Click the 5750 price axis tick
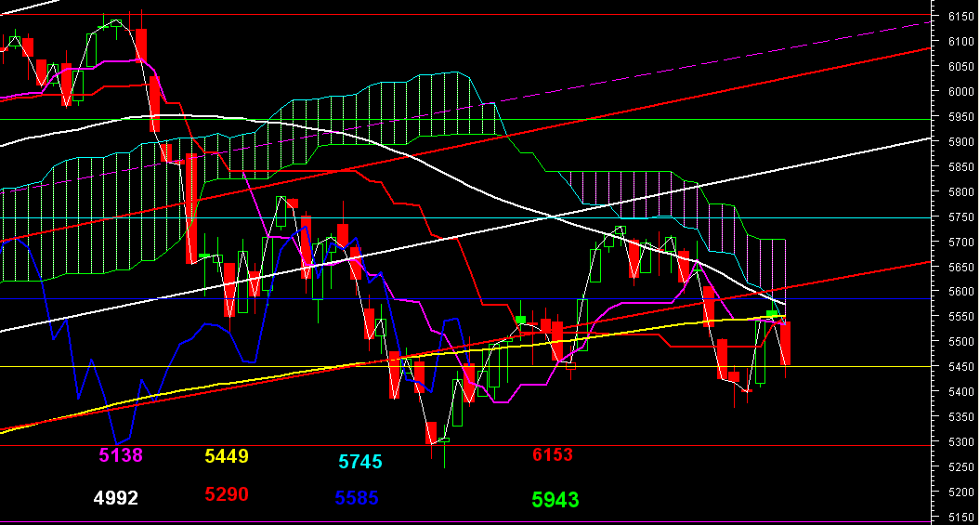This screenshot has width=980, height=525. [961, 217]
